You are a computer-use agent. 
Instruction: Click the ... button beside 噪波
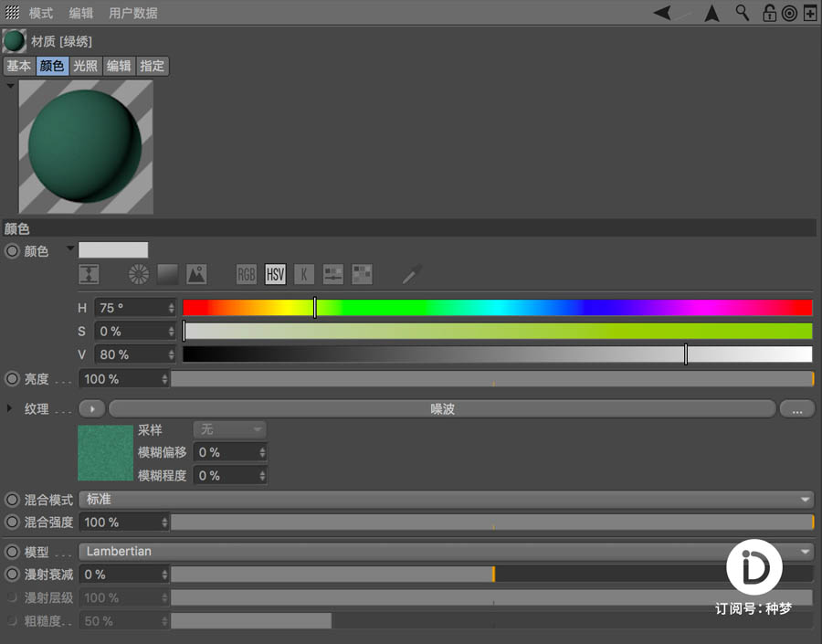(x=796, y=408)
